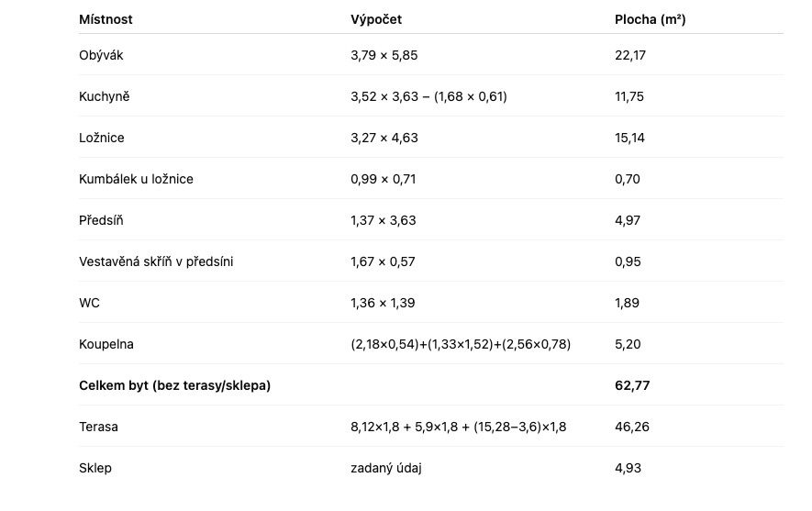Click the Výpočet column header
The width and height of the screenshot is (812, 511).
[x=376, y=19]
